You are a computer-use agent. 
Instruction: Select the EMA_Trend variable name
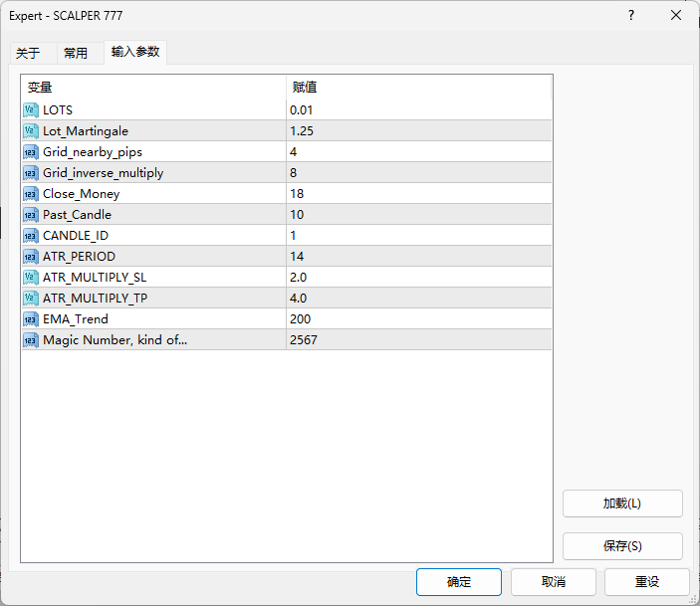(76, 319)
